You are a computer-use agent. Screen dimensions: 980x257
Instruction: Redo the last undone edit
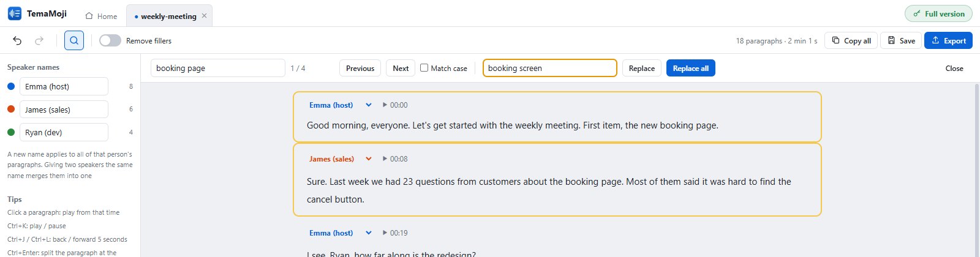39,40
